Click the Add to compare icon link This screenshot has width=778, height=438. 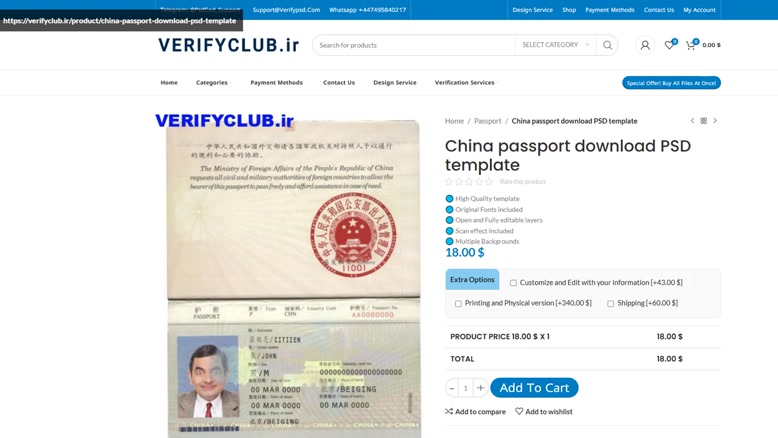475,411
